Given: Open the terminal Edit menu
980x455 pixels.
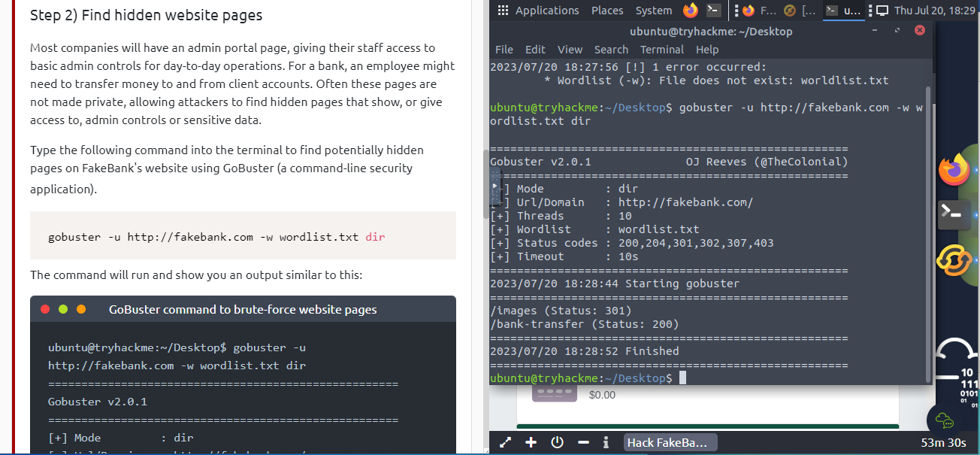Looking at the screenshot, I should (x=535, y=50).
